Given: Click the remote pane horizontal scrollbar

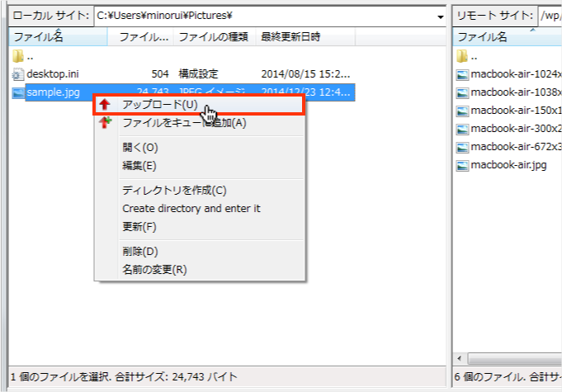Looking at the screenshot, I should tap(515, 358).
